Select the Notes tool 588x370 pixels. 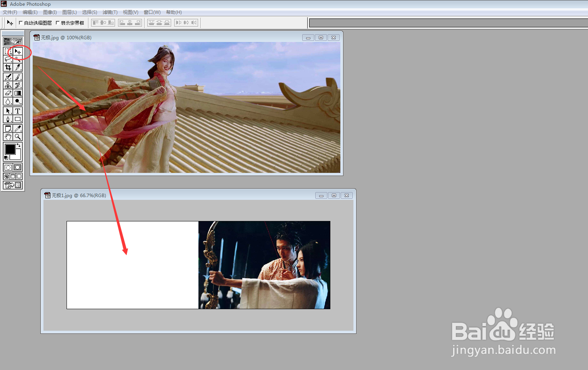pyautogui.click(x=8, y=129)
